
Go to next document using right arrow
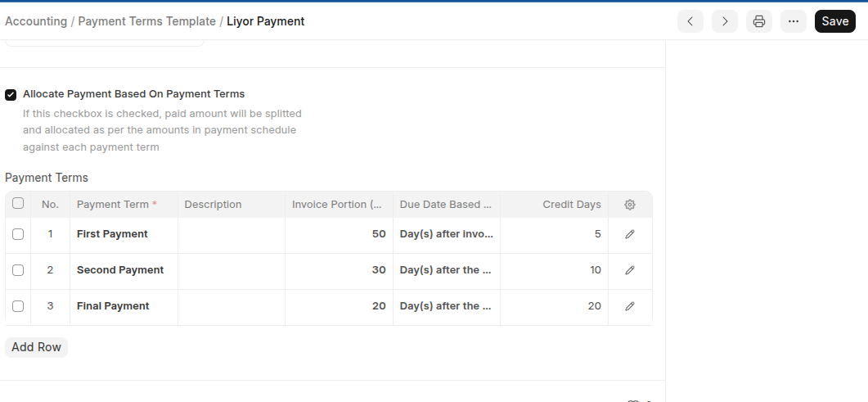(x=724, y=21)
